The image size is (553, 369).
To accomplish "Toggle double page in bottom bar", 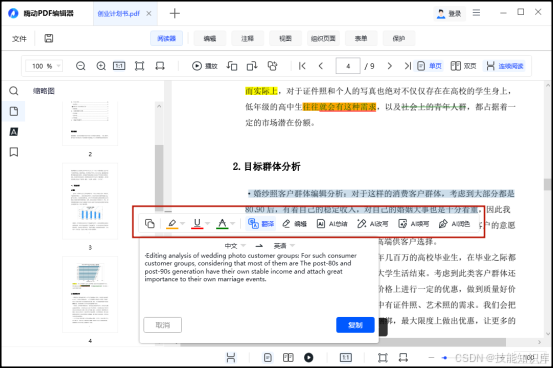I will coord(288,358).
